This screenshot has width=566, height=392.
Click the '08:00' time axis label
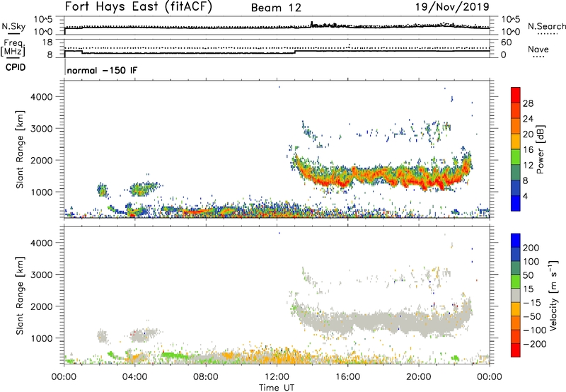click(x=206, y=377)
